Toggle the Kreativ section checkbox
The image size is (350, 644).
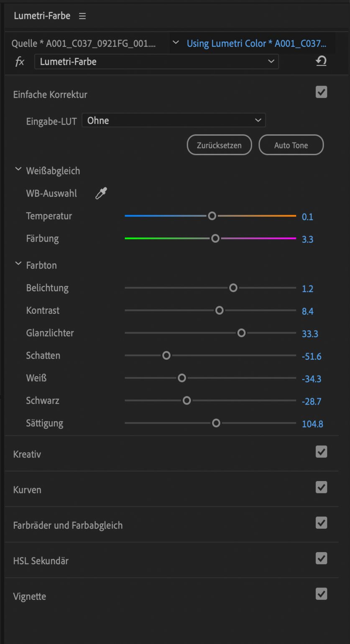coord(321,452)
